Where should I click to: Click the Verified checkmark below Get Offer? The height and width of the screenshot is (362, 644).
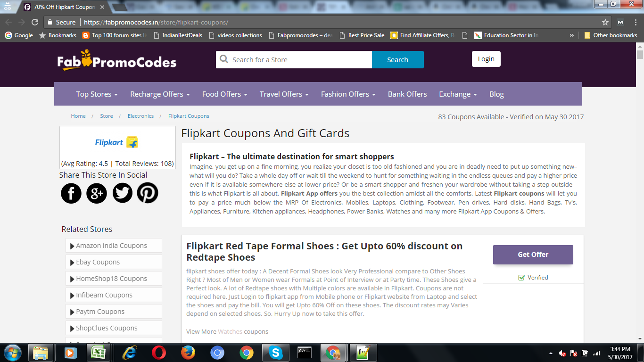[x=521, y=277]
